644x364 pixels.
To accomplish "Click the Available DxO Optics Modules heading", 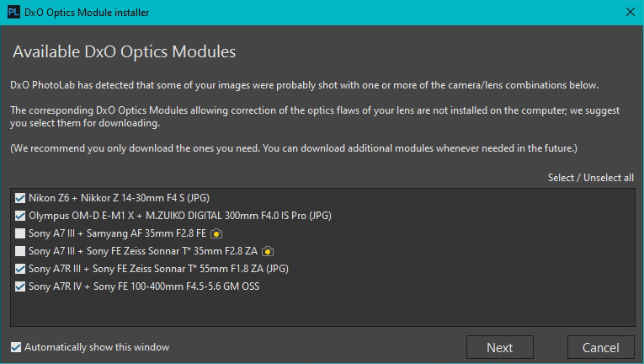I will click(x=124, y=52).
